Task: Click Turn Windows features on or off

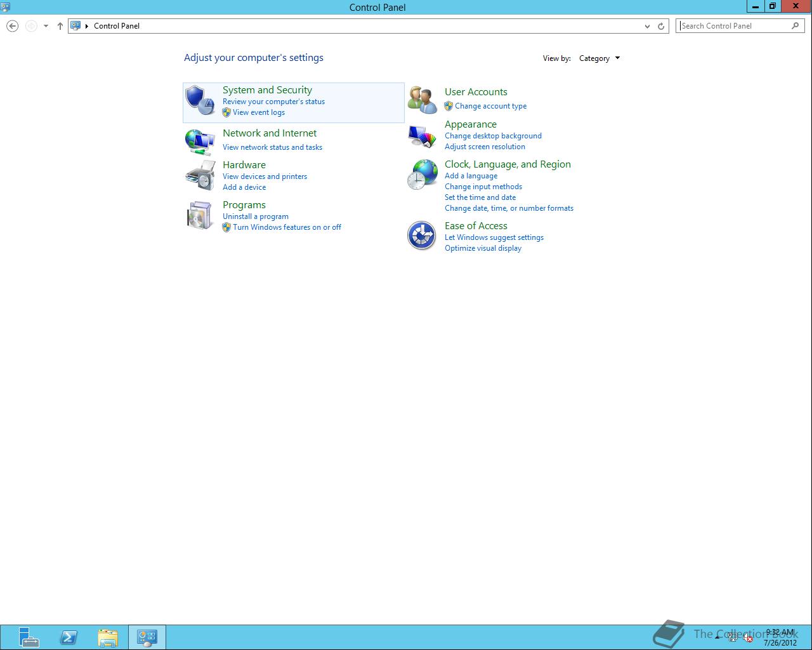Action: pos(287,227)
